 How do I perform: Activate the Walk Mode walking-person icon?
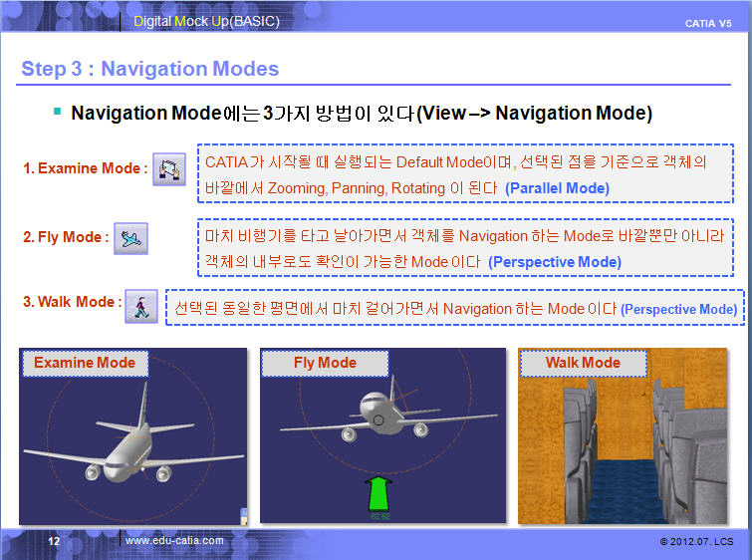coord(140,305)
